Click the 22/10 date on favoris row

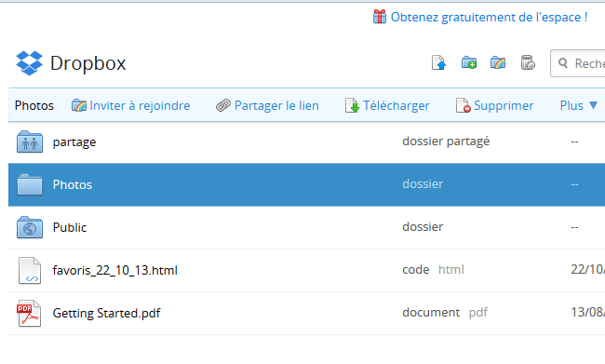pos(588,269)
